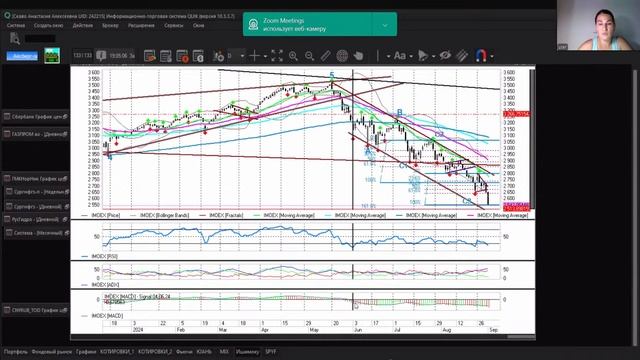
Task: Switch to the MIX tab
Action: coord(224,351)
